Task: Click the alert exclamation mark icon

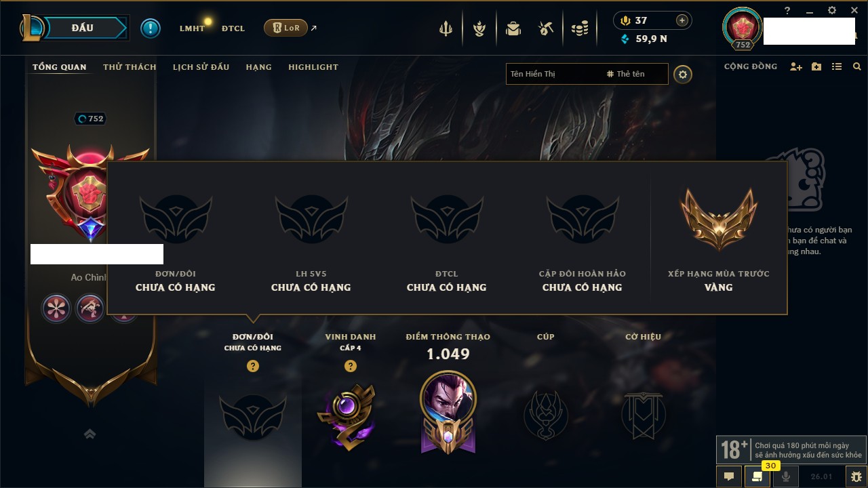Action: 151,28
